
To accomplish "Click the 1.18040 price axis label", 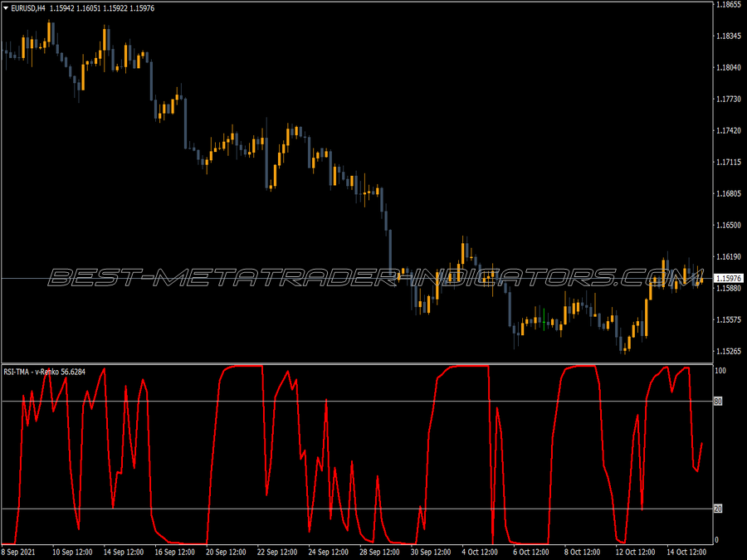I will click(729, 68).
